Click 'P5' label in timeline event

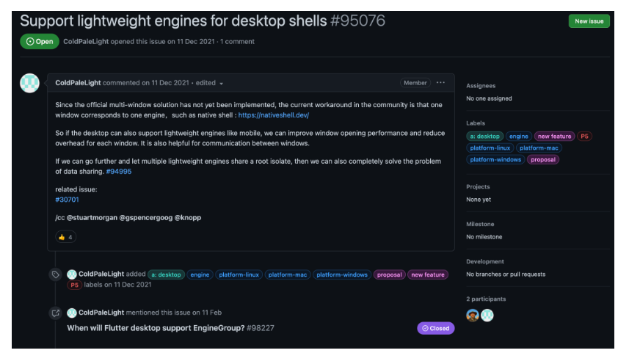(x=74, y=285)
